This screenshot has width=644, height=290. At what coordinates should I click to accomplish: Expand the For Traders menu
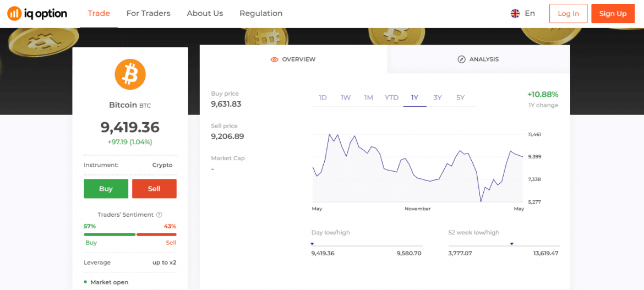[x=148, y=13]
